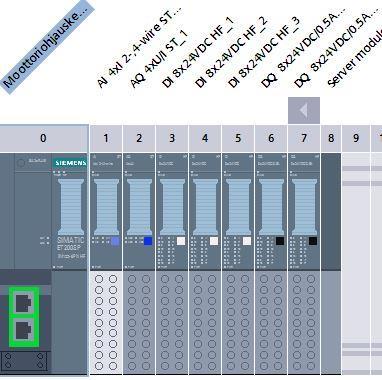Click the slot 9 column header
Image resolution: width=382 pixels, height=380 pixels.
tap(356, 138)
